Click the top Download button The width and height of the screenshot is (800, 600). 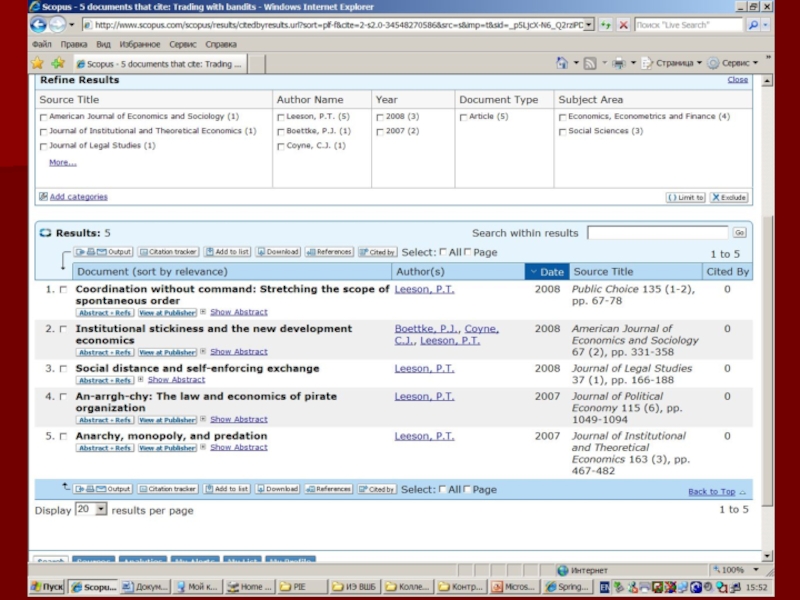[277, 252]
